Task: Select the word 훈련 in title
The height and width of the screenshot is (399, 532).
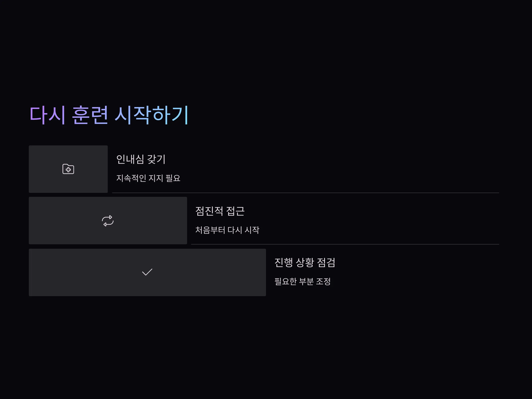Action: pos(90,115)
